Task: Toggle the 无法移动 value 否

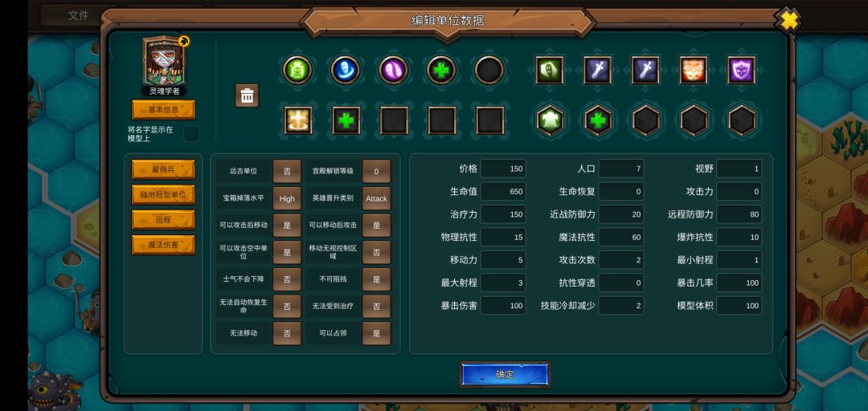Action: tap(287, 334)
